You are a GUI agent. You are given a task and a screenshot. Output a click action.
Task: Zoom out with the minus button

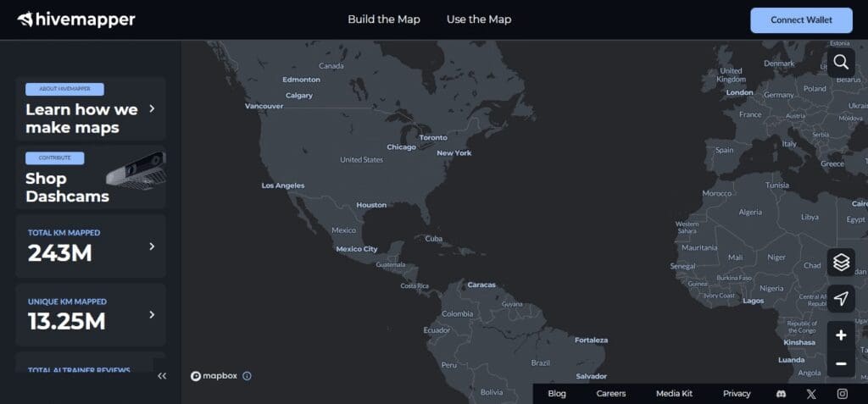coord(841,363)
